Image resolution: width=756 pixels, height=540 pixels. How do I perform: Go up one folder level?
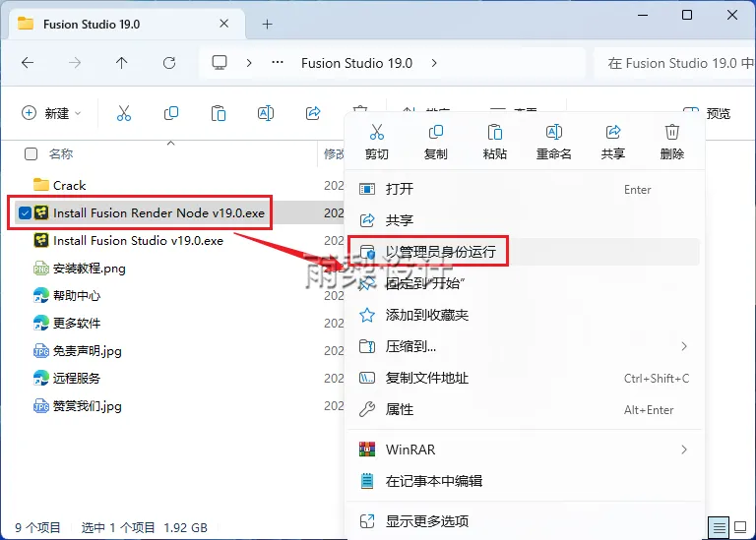121,63
